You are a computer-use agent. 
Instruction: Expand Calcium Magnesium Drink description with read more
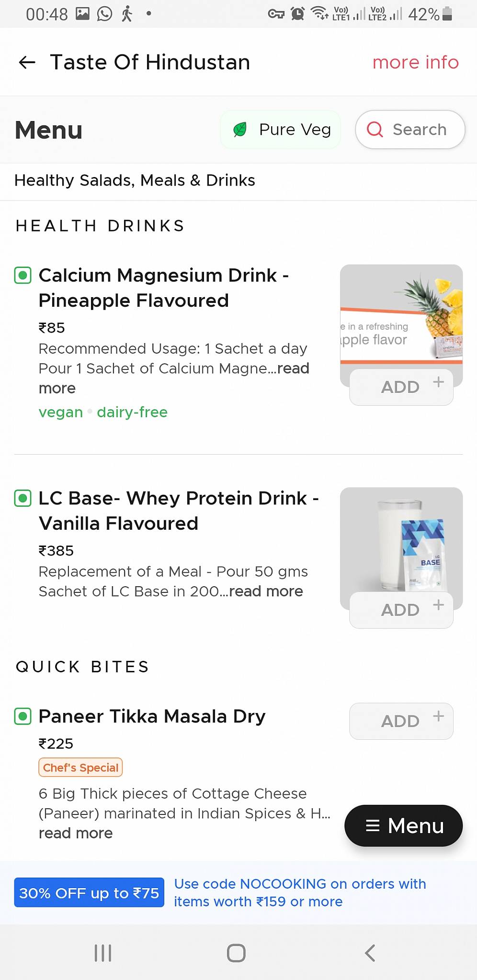[x=293, y=368]
